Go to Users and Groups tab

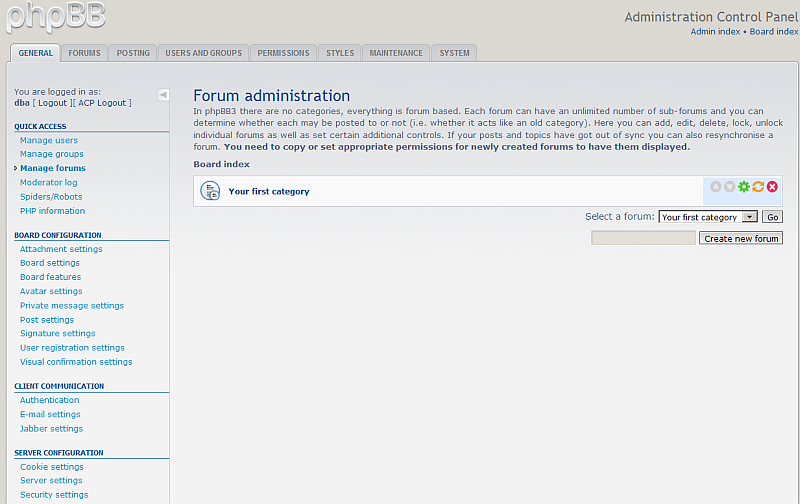point(203,53)
